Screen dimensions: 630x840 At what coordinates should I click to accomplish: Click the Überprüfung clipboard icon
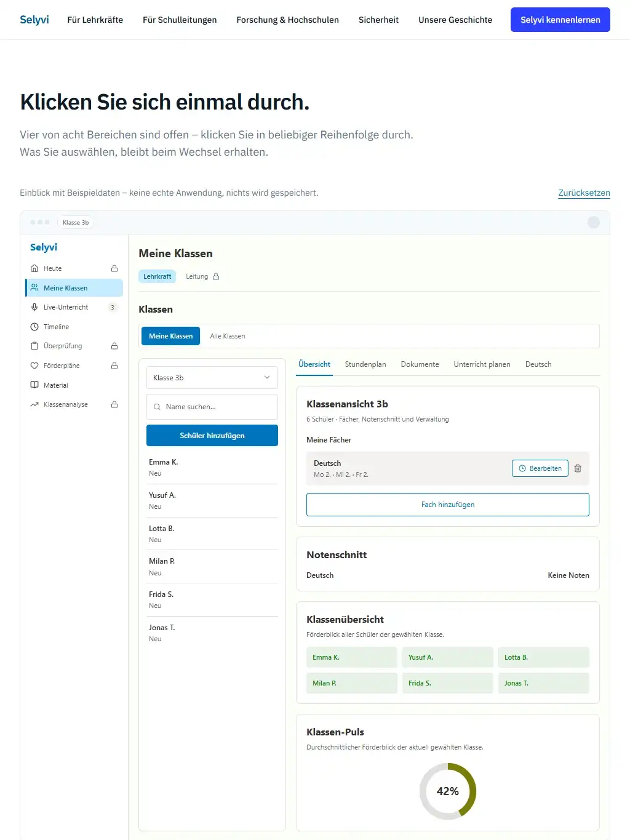tap(34, 346)
